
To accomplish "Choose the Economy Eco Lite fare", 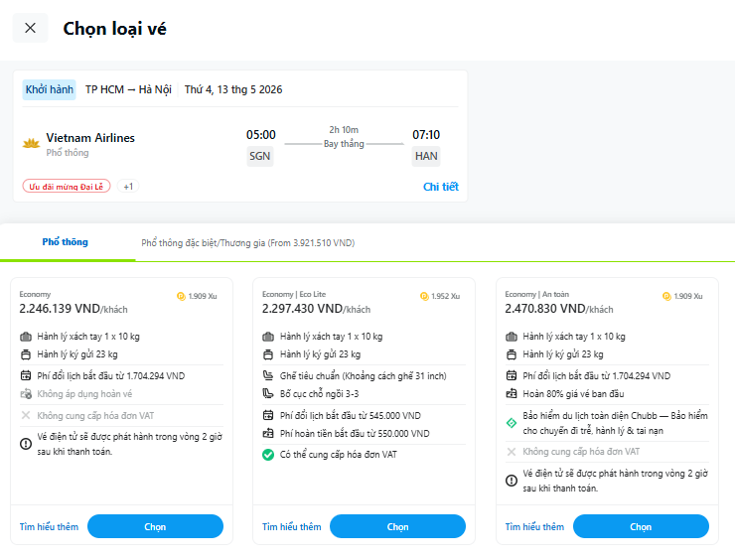I will point(397,526).
